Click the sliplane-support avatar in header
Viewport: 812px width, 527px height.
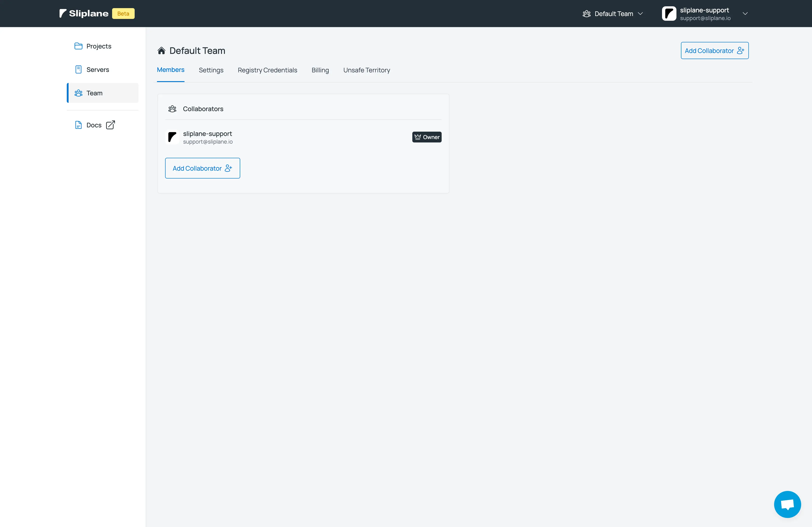(x=669, y=14)
